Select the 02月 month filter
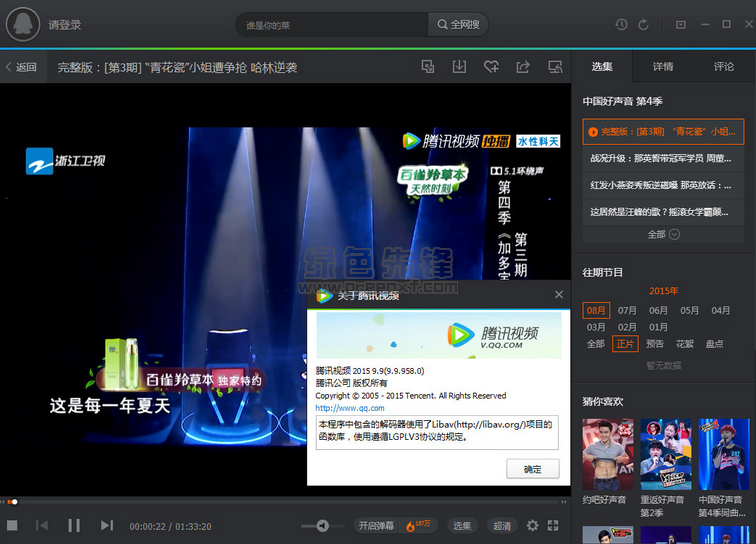This screenshot has width=756, height=544. (x=627, y=327)
